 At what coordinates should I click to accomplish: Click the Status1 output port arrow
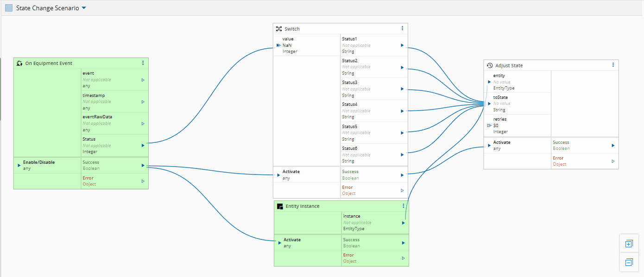point(402,45)
